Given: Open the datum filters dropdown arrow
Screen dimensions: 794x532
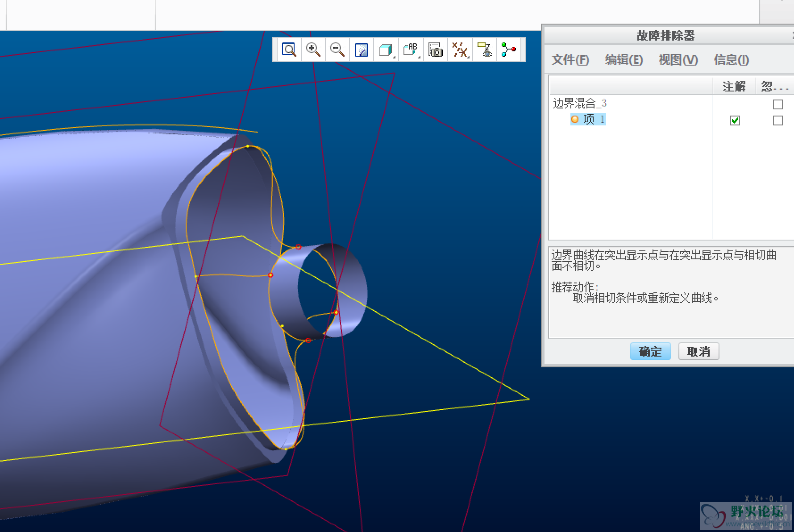Looking at the screenshot, I should point(468,57).
